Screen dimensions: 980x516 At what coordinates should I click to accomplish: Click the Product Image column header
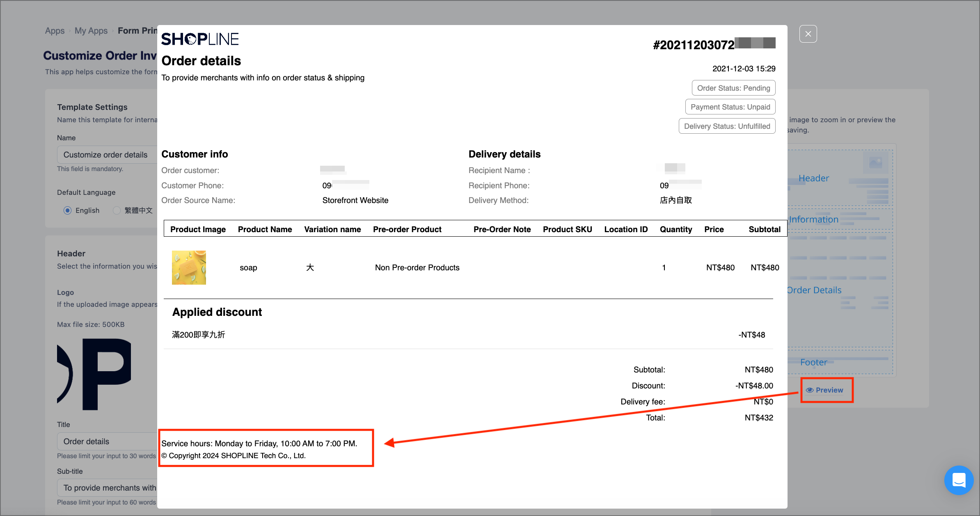(x=198, y=229)
